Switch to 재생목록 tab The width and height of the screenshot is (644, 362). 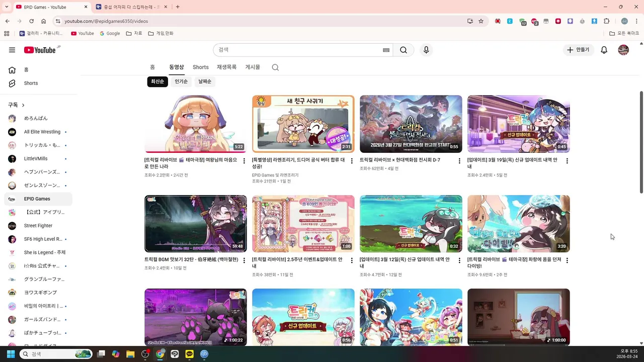coord(226,67)
